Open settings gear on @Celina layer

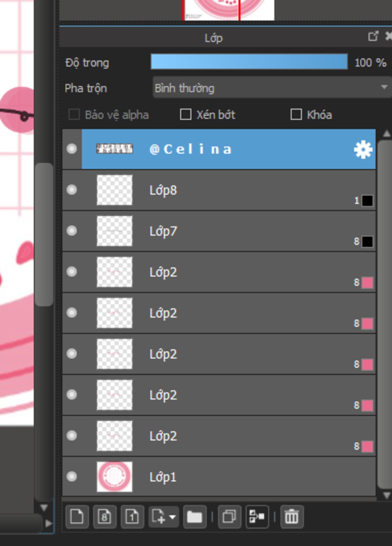pos(363,149)
